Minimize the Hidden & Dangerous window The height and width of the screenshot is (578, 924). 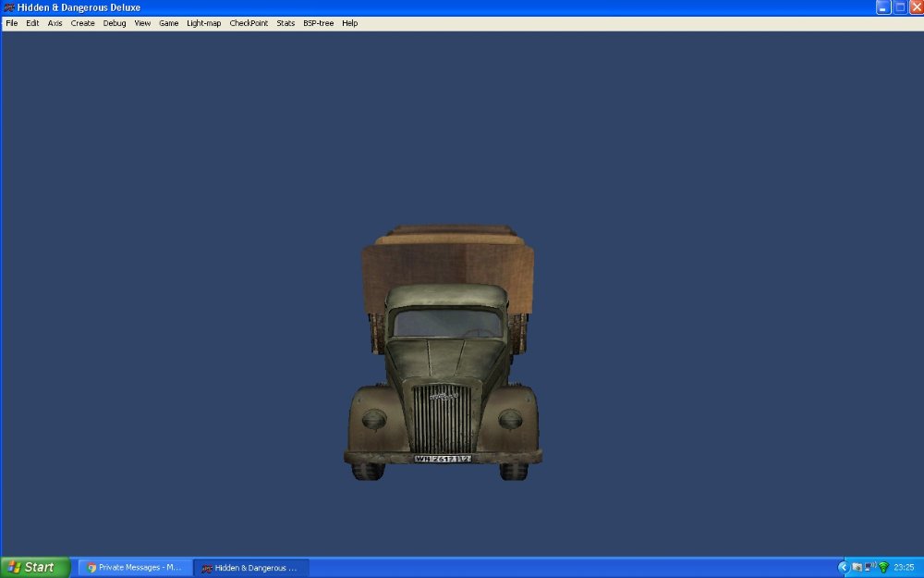click(x=882, y=7)
